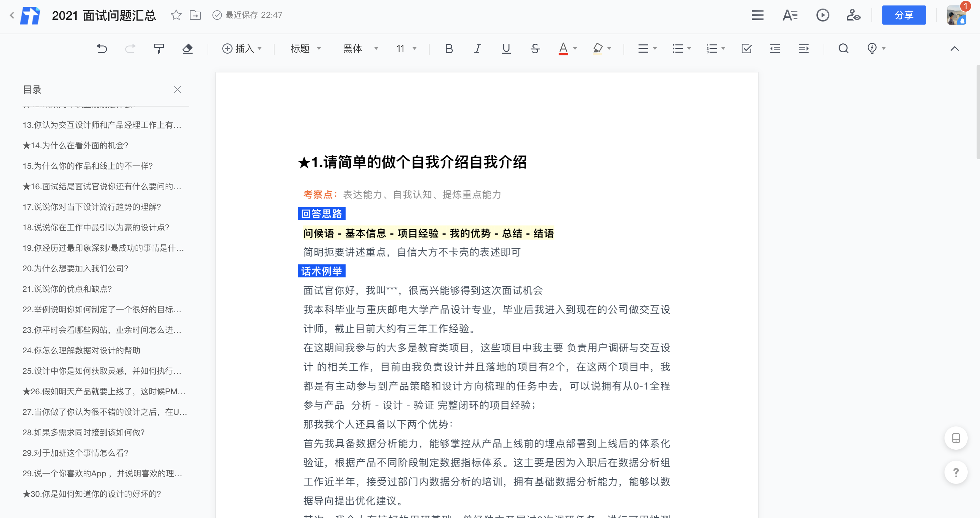Click the undo arrow
Screen dimensions: 980x518
[101, 48]
